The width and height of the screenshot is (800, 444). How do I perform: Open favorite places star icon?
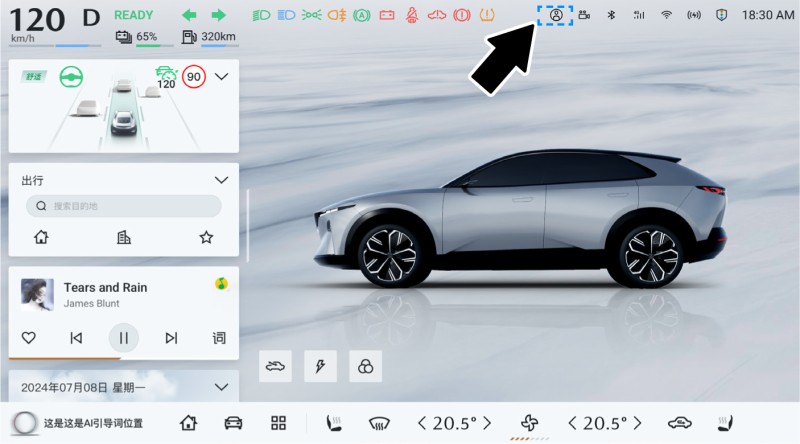(206, 237)
